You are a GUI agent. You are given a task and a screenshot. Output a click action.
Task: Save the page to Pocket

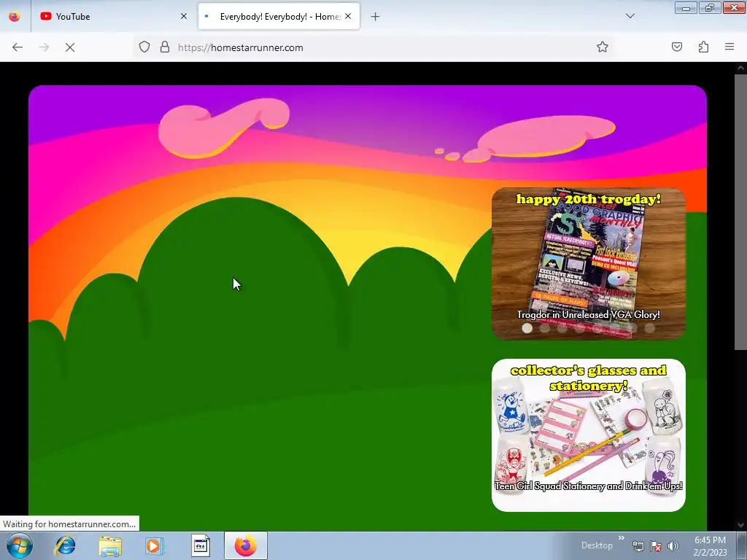pyautogui.click(x=677, y=47)
